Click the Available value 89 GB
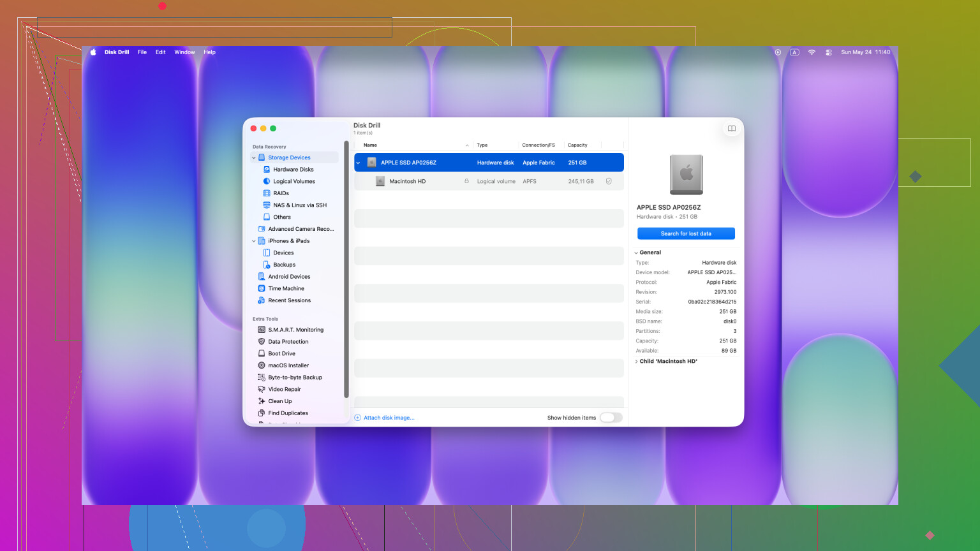980x551 pixels. (729, 351)
